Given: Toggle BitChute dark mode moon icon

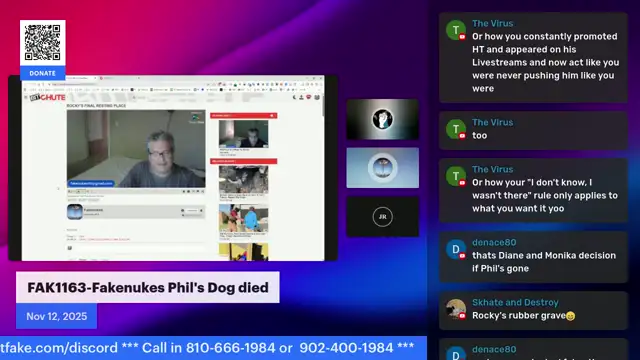Looking at the screenshot, I should point(294,97).
